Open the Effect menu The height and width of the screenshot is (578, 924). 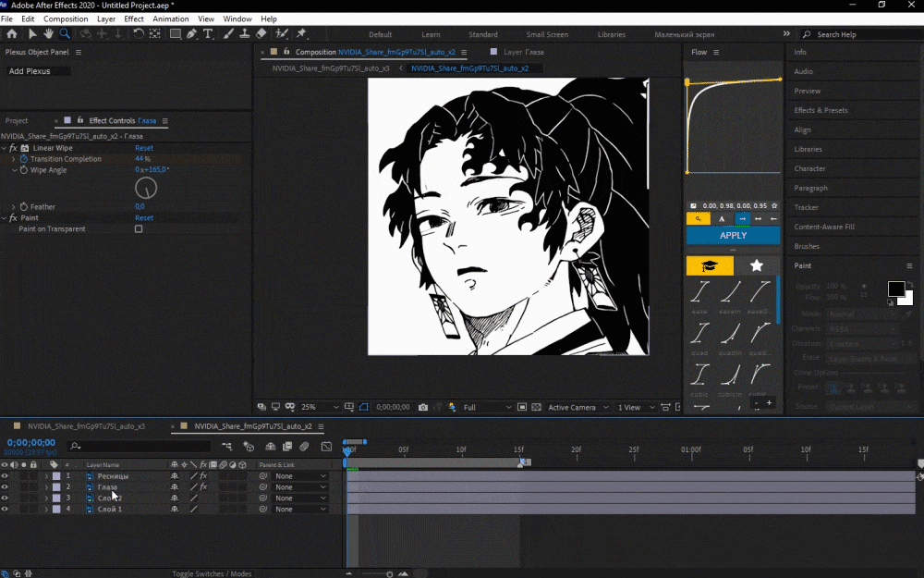(x=134, y=18)
